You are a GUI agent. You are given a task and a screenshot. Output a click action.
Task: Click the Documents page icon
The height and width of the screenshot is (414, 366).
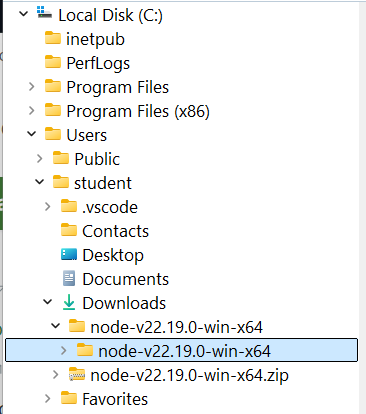click(69, 278)
